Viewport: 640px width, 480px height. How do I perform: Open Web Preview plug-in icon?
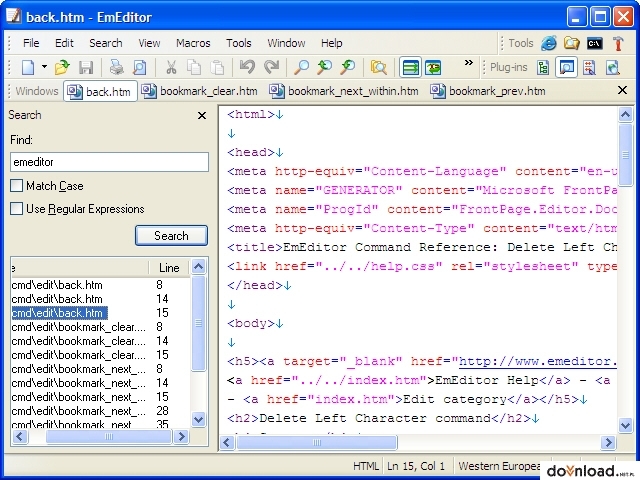(612, 67)
